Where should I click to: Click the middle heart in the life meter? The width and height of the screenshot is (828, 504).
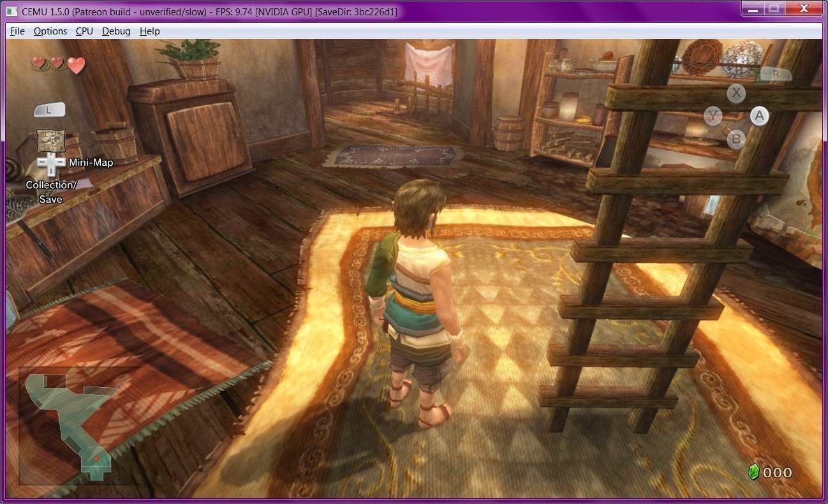click(57, 63)
